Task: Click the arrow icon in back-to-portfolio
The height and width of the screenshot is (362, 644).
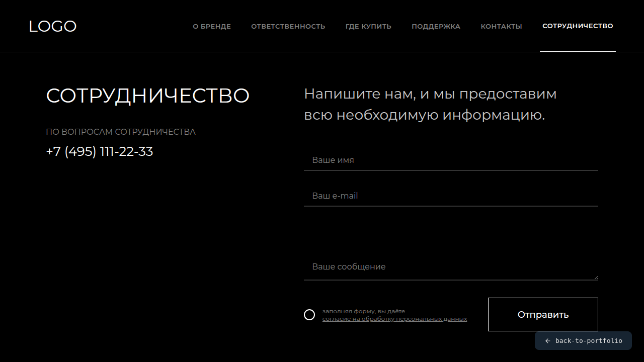Action: 548,341
